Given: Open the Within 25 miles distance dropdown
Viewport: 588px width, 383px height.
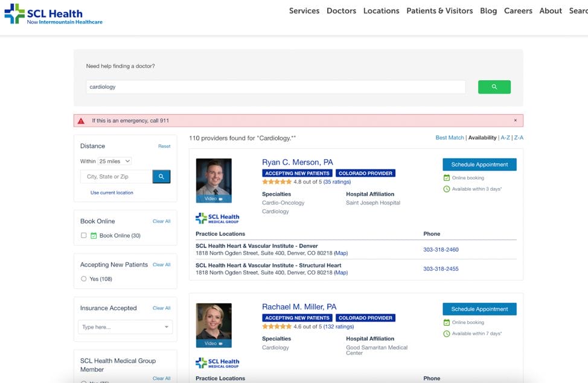Looking at the screenshot, I should click(x=115, y=161).
